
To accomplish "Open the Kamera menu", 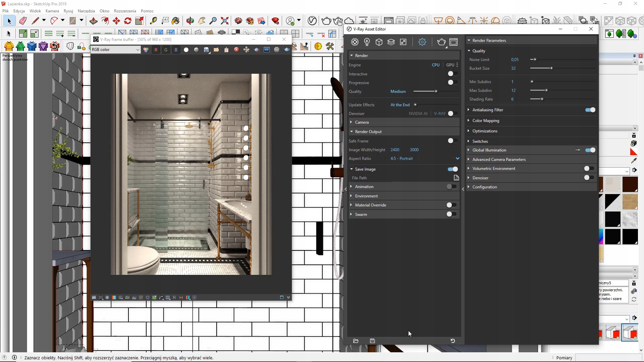I will click(x=52, y=11).
